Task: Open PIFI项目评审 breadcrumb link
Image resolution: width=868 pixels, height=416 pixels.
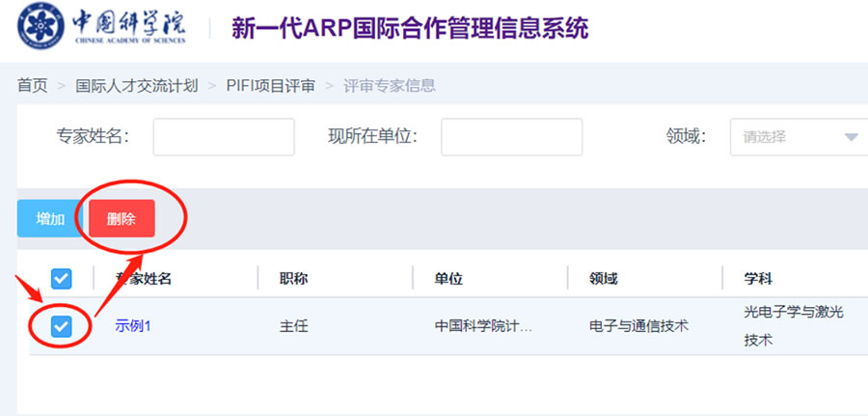Action: [x=271, y=85]
